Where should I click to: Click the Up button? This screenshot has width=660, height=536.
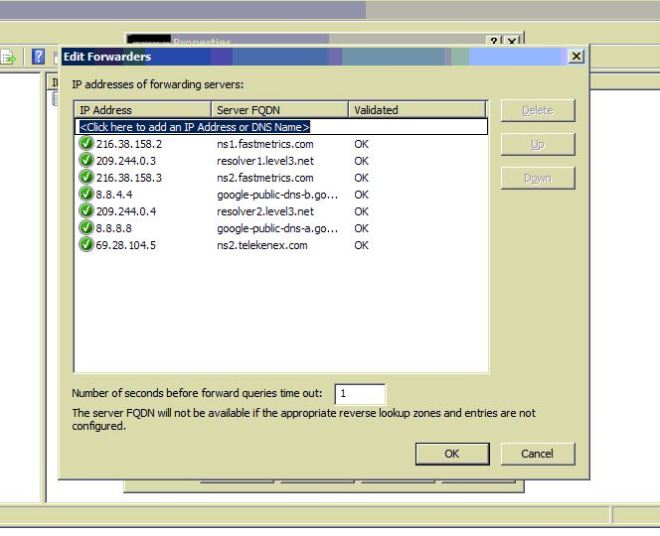(x=538, y=144)
